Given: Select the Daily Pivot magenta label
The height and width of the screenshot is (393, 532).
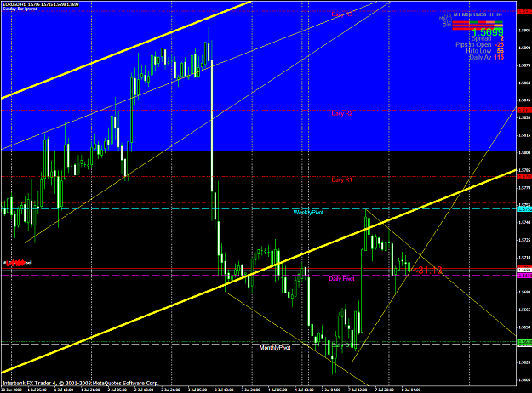Looking at the screenshot, I should click(x=341, y=279).
